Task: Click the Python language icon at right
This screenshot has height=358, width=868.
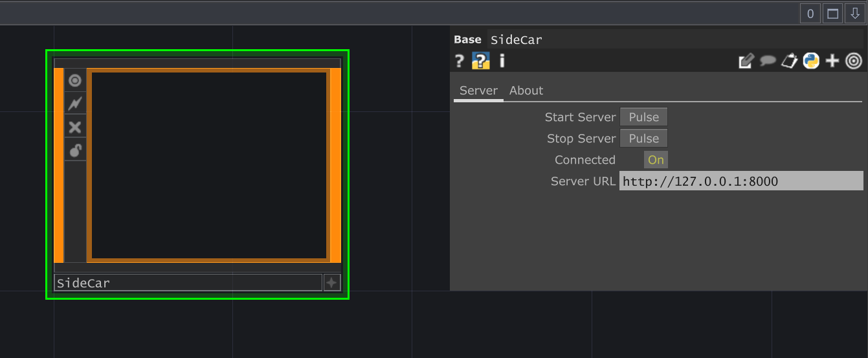Action: click(811, 61)
